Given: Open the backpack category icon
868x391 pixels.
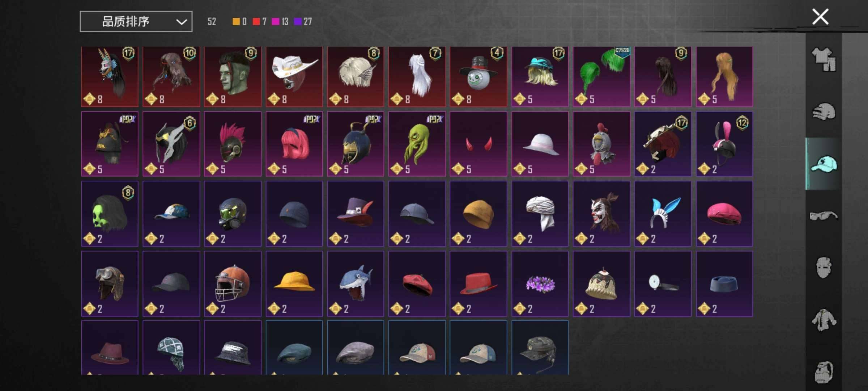Looking at the screenshot, I should point(824,372).
